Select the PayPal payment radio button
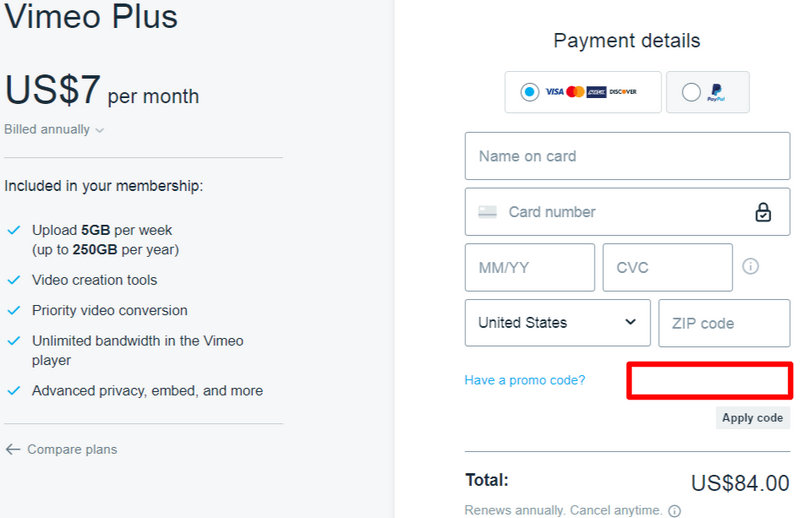The height and width of the screenshot is (518, 800). click(x=691, y=92)
